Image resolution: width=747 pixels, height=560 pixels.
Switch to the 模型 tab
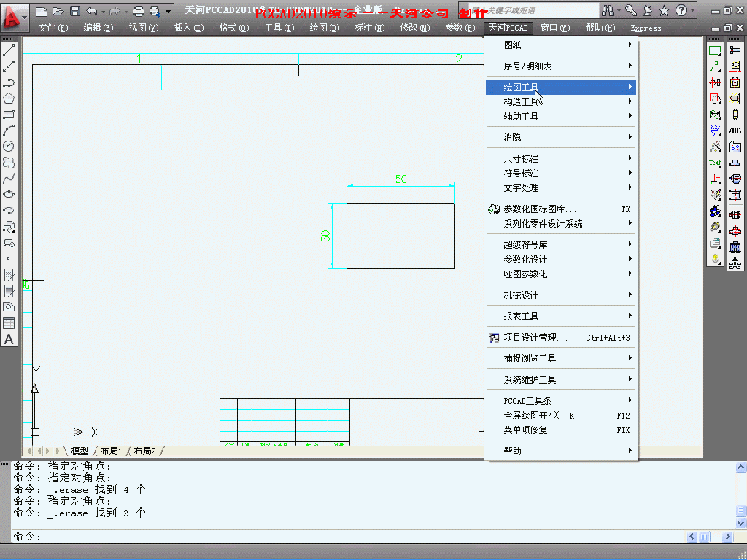click(80, 451)
